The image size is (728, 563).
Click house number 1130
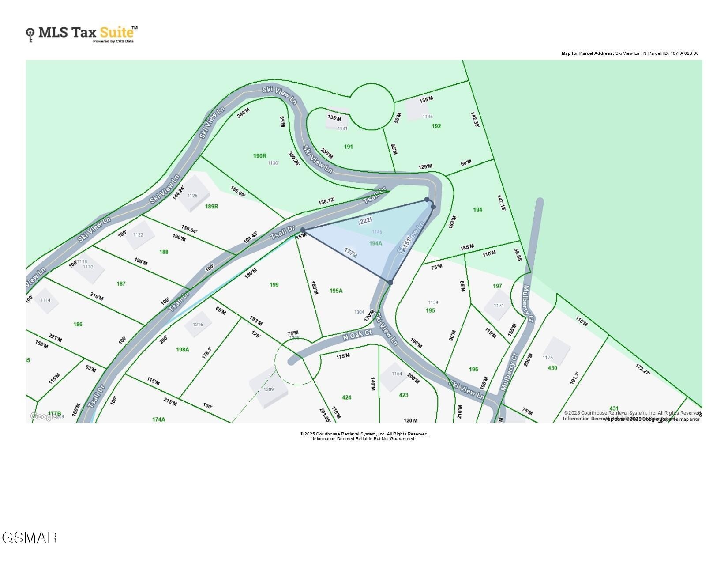click(273, 163)
